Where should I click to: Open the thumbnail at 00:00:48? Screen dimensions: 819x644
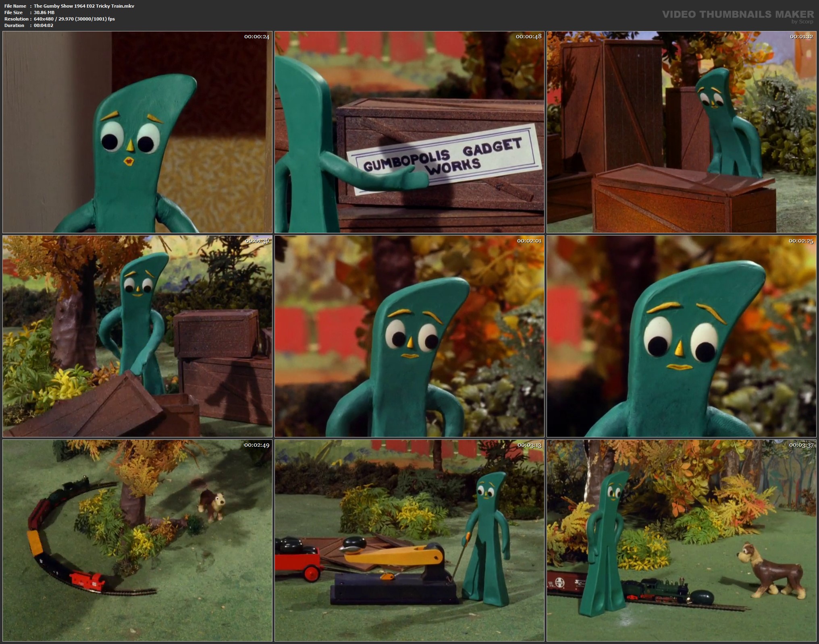pyautogui.click(x=409, y=132)
